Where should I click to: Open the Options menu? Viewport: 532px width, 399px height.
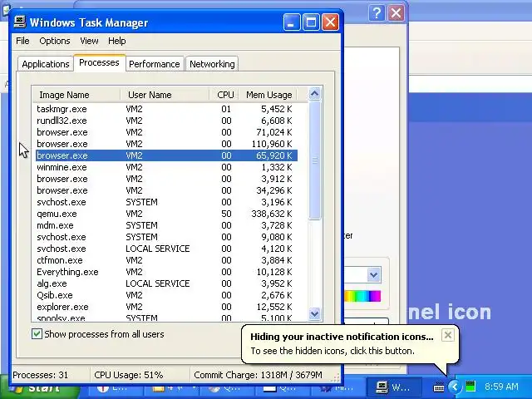point(55,41)
